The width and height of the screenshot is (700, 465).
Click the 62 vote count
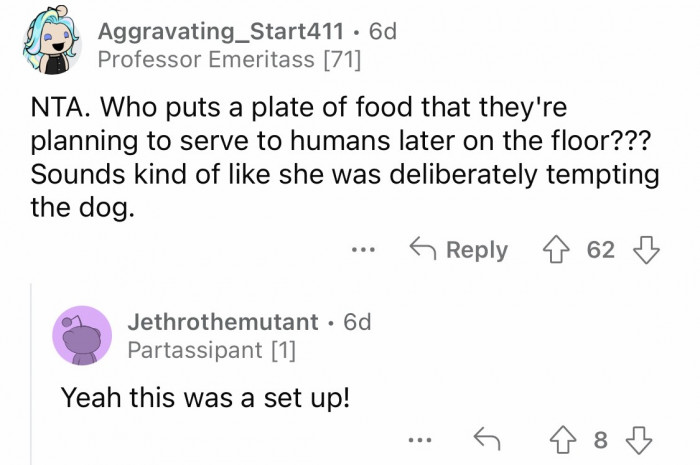[x=601, y=250]
